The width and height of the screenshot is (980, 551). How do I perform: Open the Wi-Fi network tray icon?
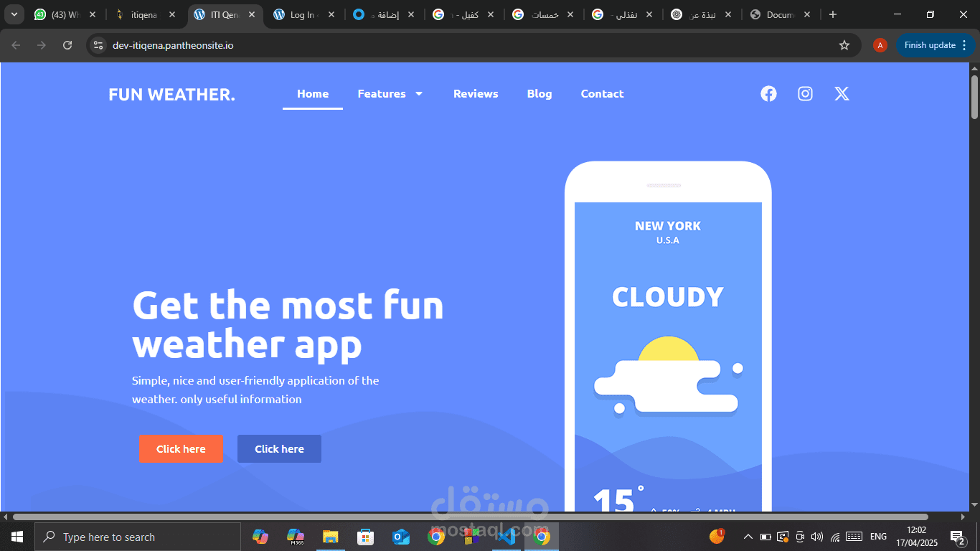pos(835,537)
